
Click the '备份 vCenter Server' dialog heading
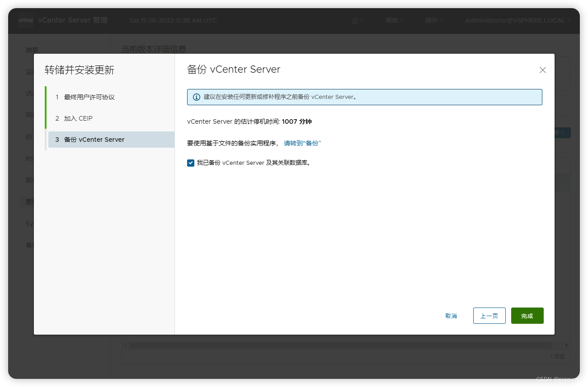coord(234,70)
